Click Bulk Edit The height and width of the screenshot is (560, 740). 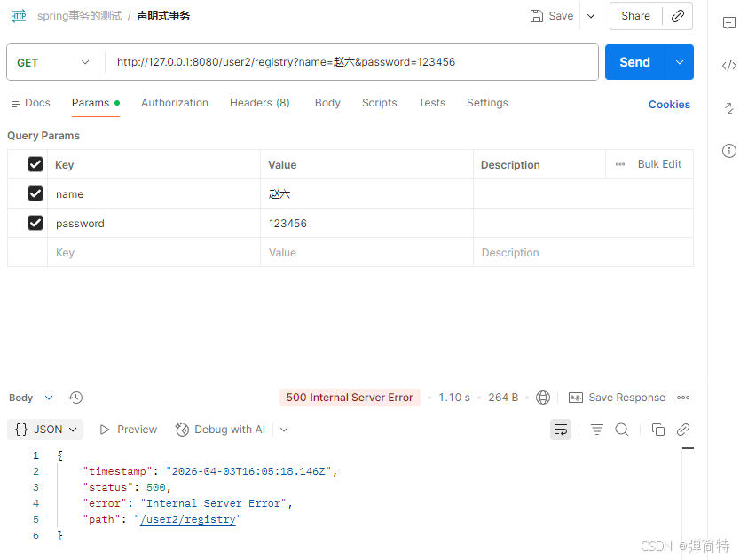(x=659, y=164)
